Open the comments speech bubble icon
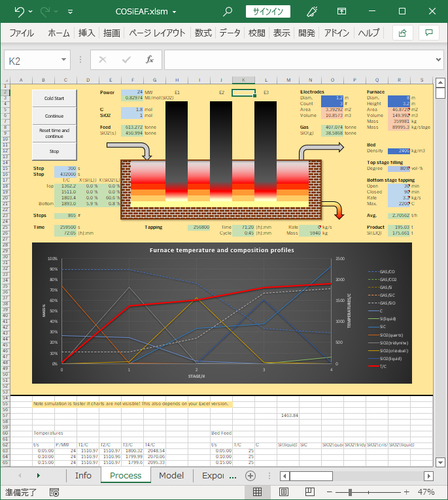 (x=429, y=33)
